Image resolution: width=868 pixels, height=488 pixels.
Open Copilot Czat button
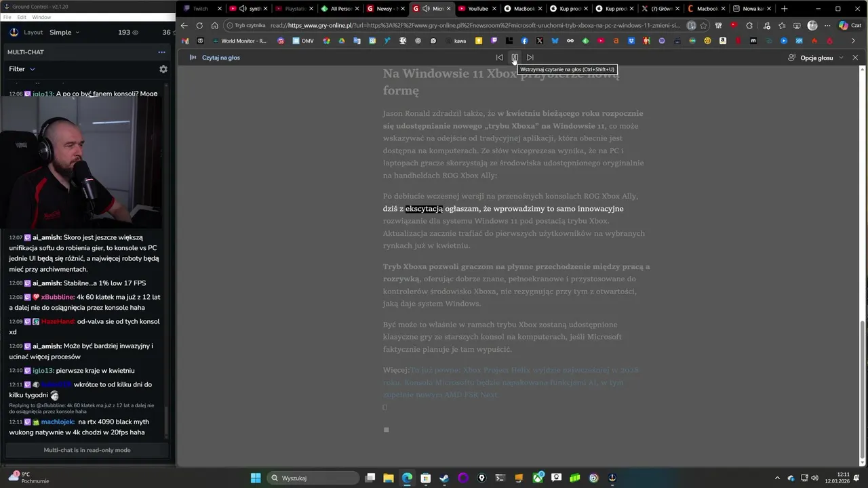point(850,25)
